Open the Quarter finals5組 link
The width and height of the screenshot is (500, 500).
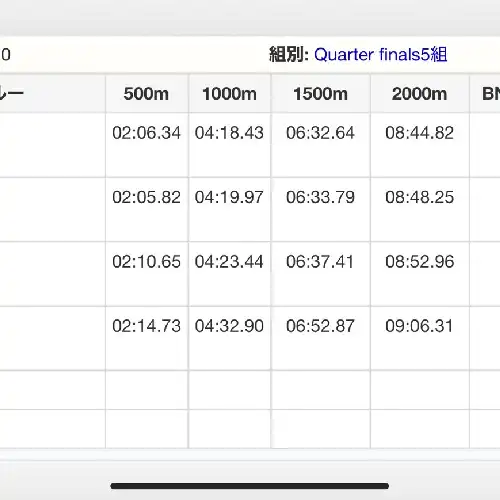point(380,55)
